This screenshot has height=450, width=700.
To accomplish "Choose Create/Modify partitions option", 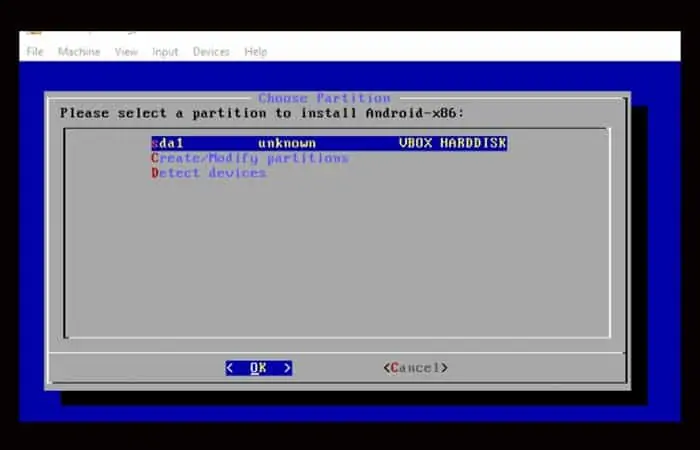I will click(250, 158).
